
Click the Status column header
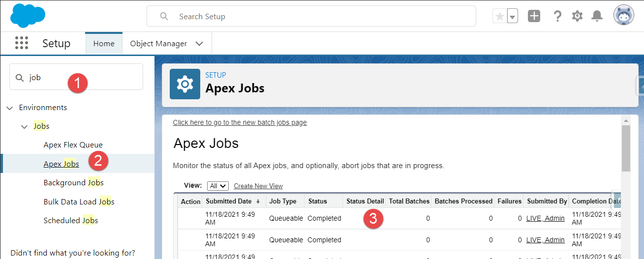pos(318,201)
